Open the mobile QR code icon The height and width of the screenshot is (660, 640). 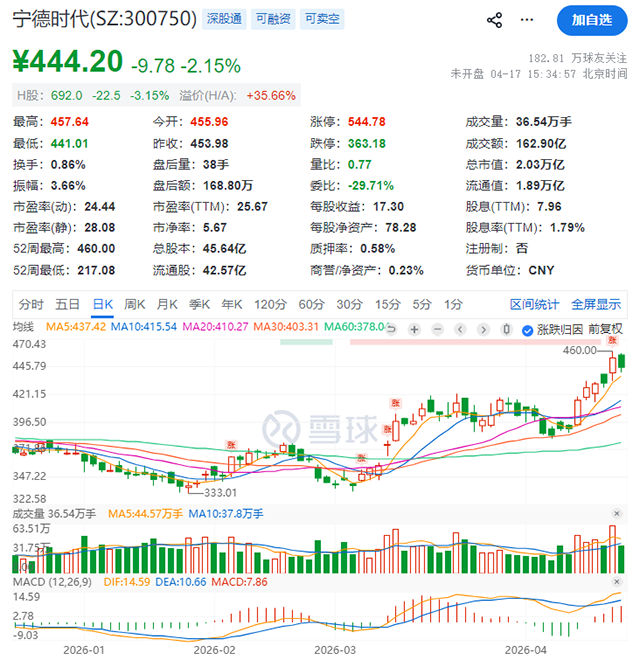tap(528, 20)
